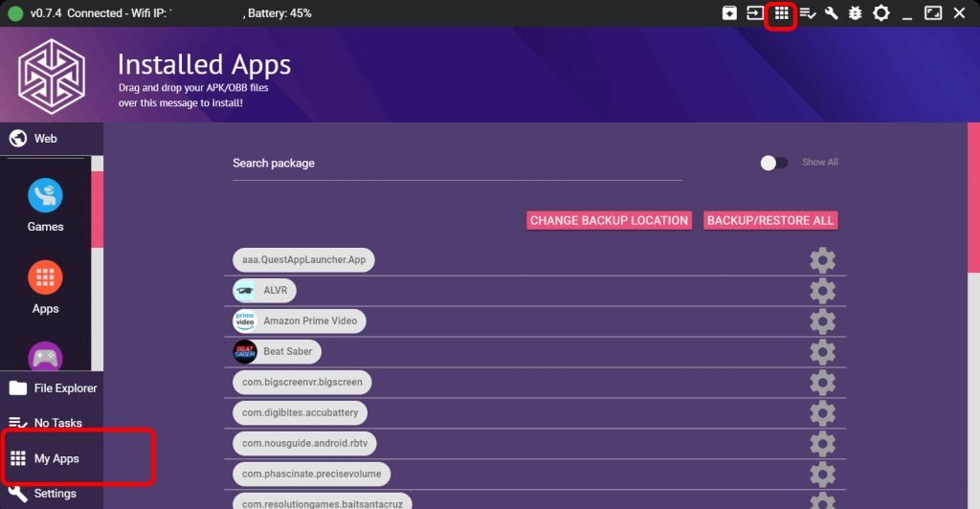Toggle the Show All switch
The height and width of the screenshot is (509, 980).
(773, 163)
